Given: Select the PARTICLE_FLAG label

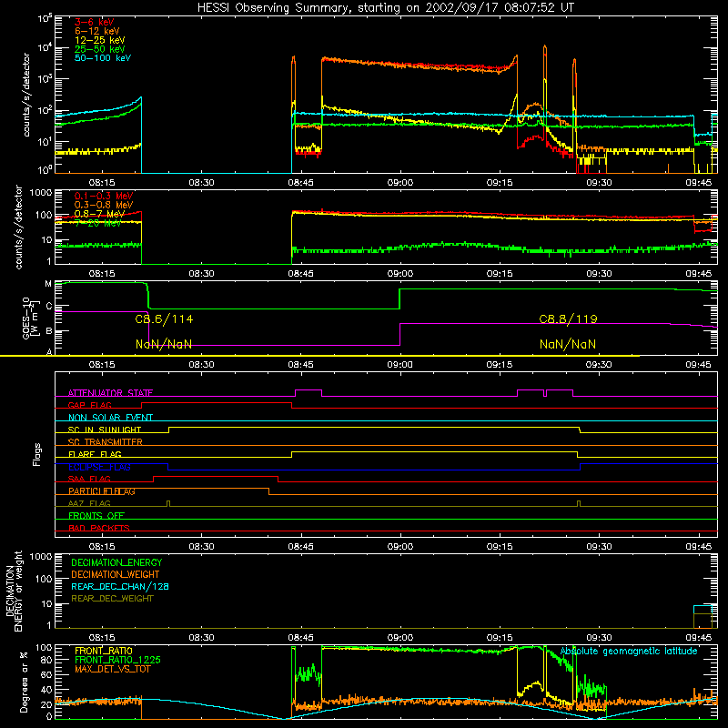Looking at the screenshot, I should pos(102,490).
